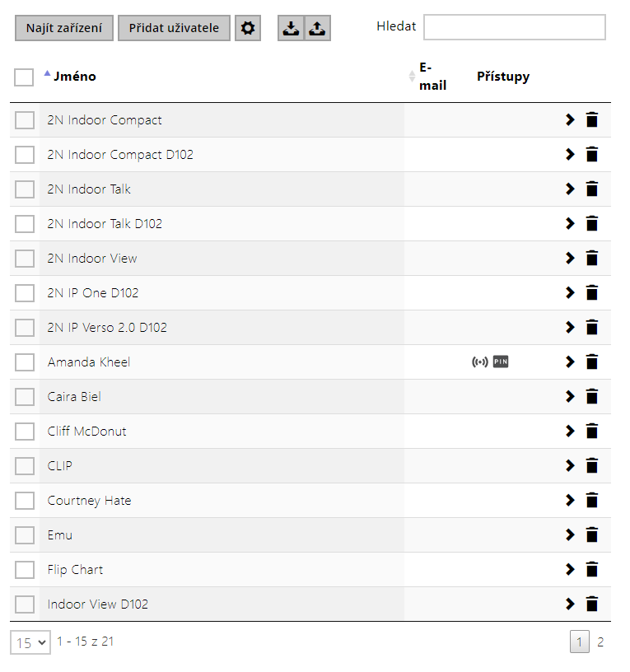Click the export (upload) icon button
The width and height of the screenshot is (630, 672).
(318, 28)
